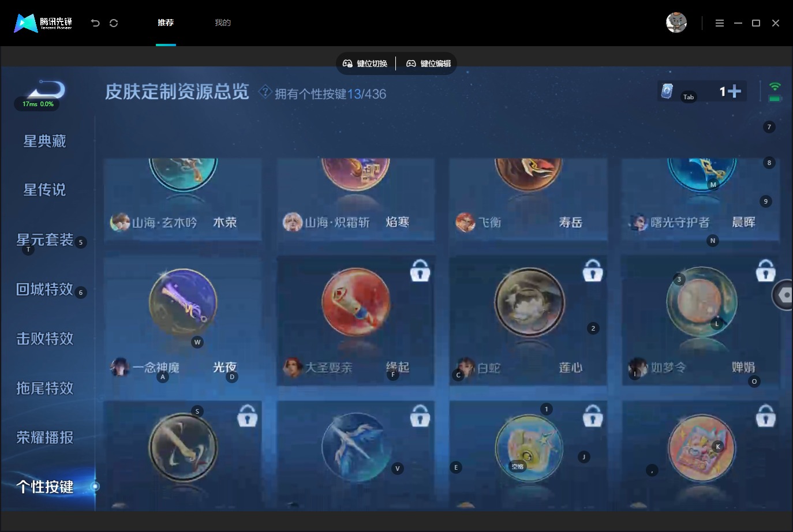The image size is (793, 532).
Task: Click the in-game return arrow above the latency
Action: (x=46, y=90)
